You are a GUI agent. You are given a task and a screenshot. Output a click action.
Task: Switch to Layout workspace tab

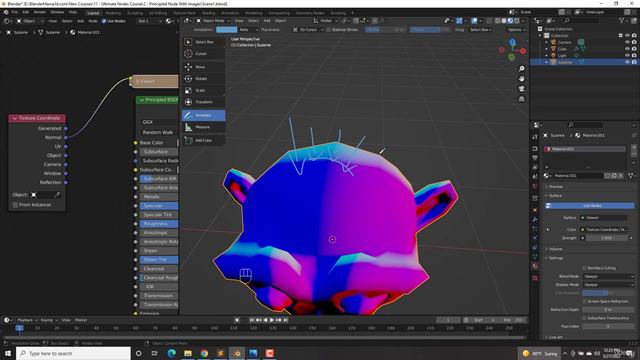[93, 13]
